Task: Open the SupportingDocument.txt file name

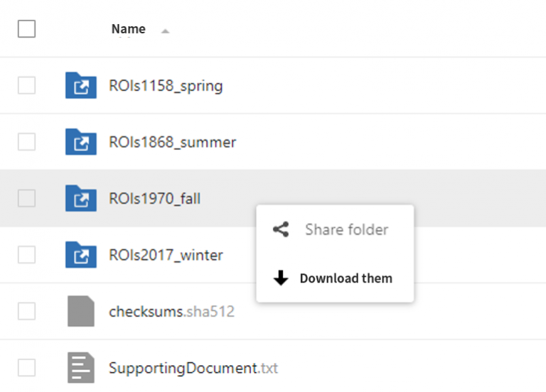Action: point(193,368)
